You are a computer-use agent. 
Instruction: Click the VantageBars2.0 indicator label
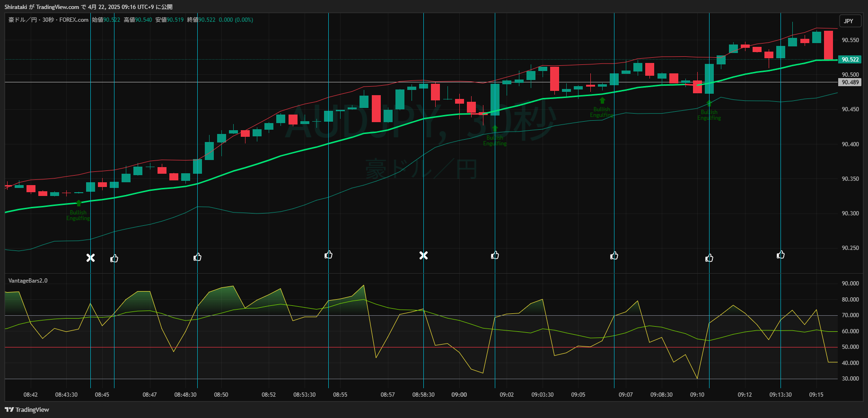pos(28,281)
